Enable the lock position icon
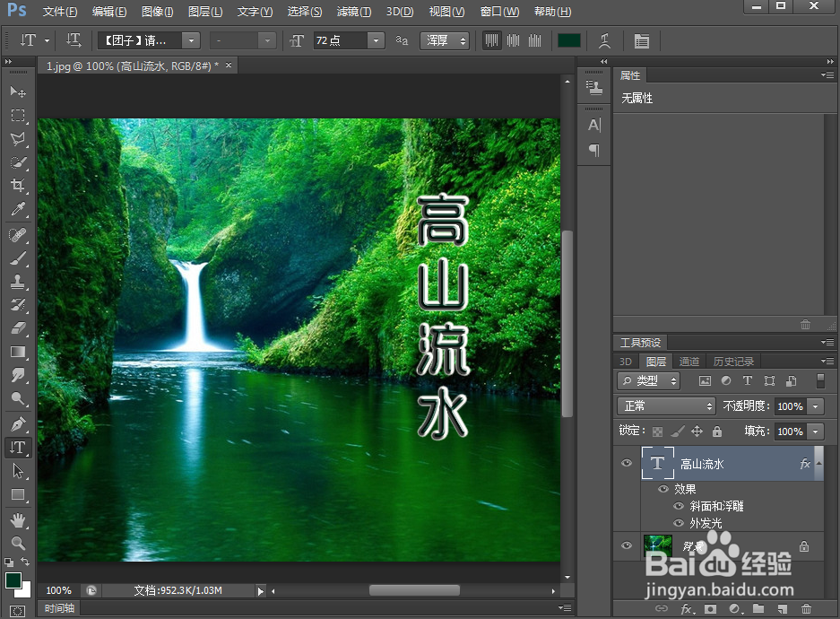The image size is (840, 619). pos(698,432)
